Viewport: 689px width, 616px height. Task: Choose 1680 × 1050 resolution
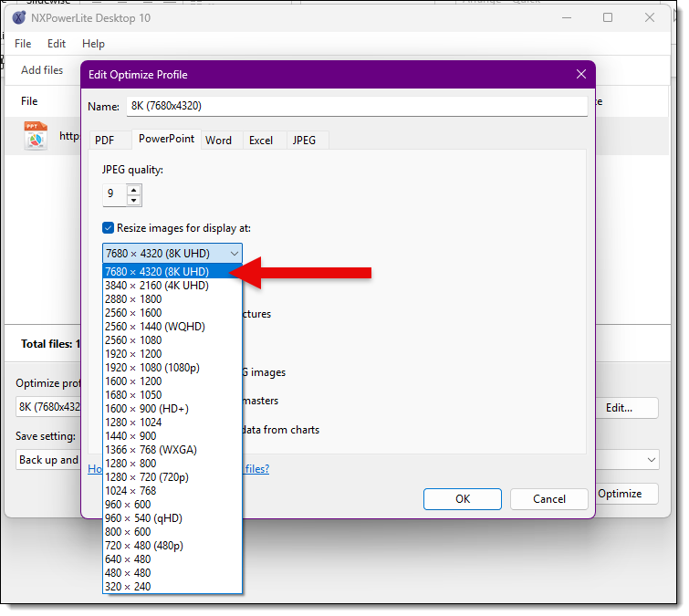click(172, 395)
